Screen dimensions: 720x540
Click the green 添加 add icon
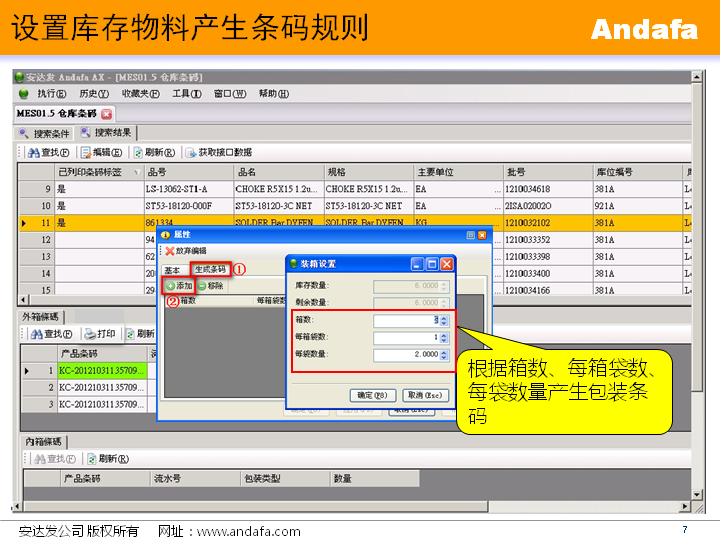170,286
